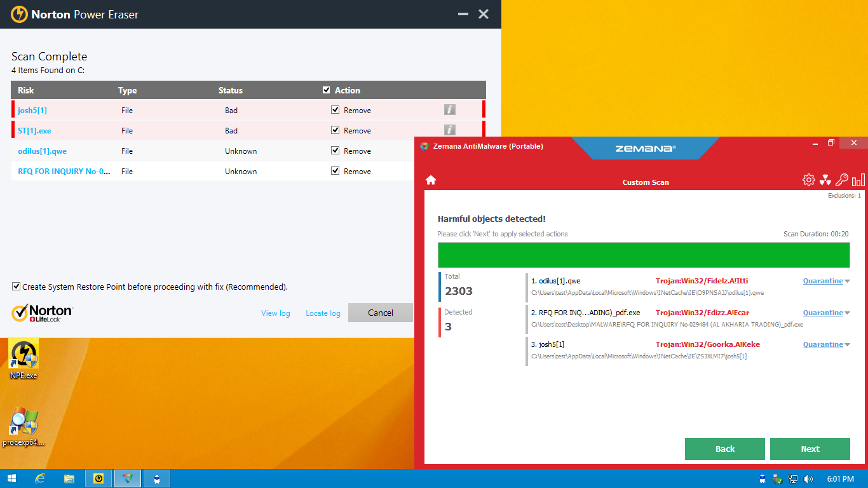
Task: Click Quarantine action link for odilus[1].qwe
Action: point(823,281)
